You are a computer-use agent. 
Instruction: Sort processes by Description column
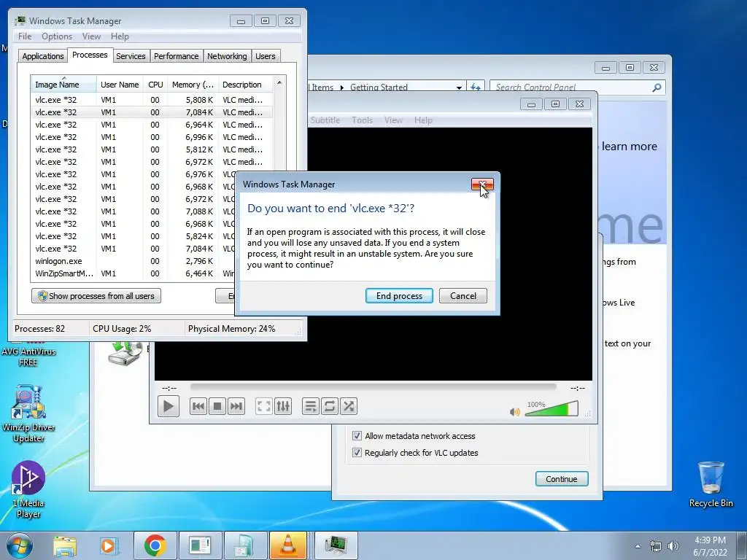pos(245,85)
